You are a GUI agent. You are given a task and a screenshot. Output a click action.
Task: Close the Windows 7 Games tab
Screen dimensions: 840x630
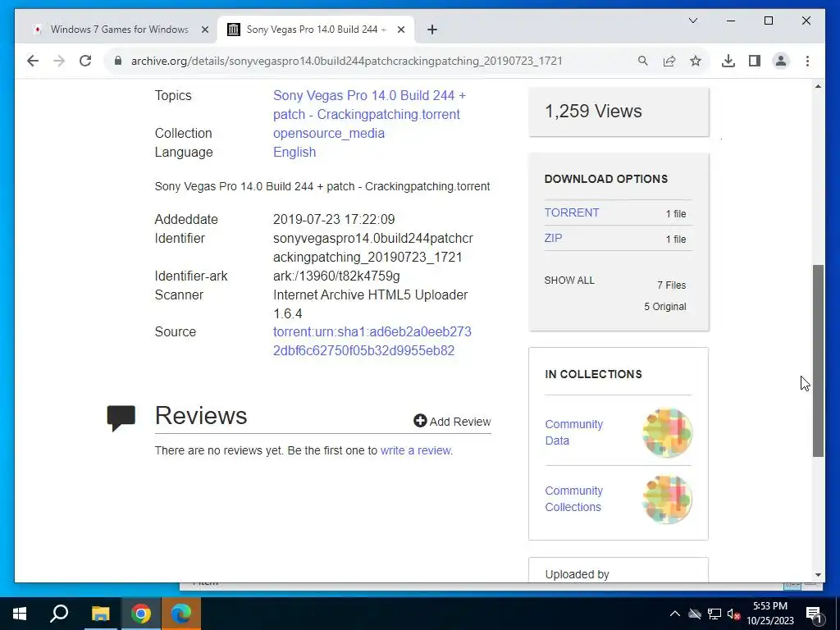[x=204, y=30]
